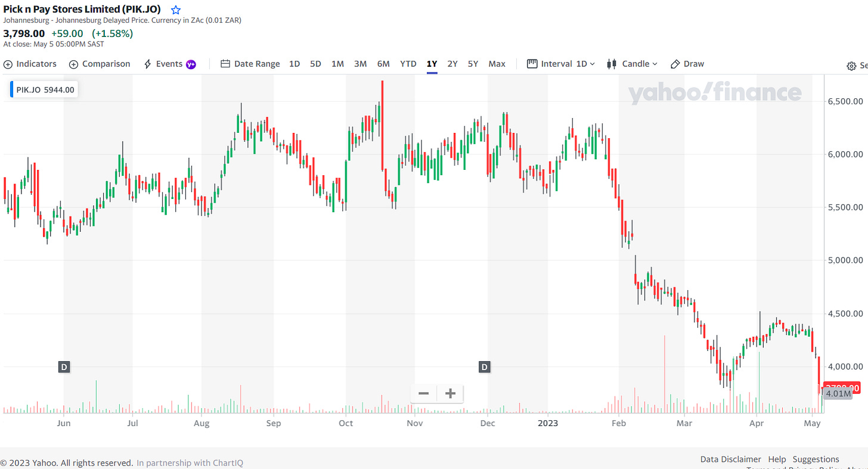This screenshot has width=868, height=469.
Task: Zoom in with the plus button
Action: 451,393
